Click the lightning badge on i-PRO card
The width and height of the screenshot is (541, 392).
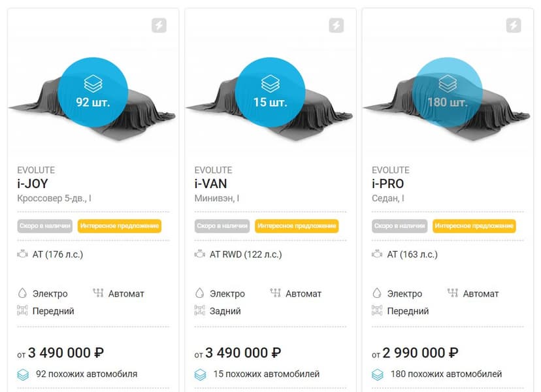[514, 25]
